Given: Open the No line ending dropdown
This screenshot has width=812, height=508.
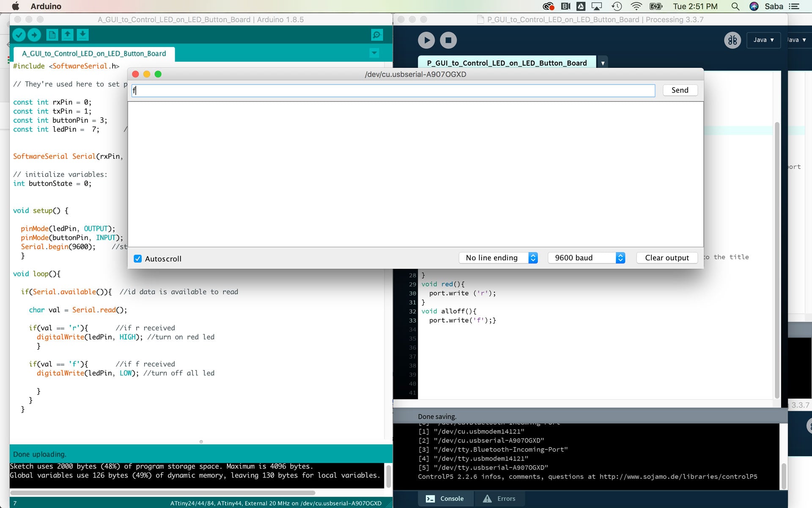Looking at the screenshot, I should [498, 258].
